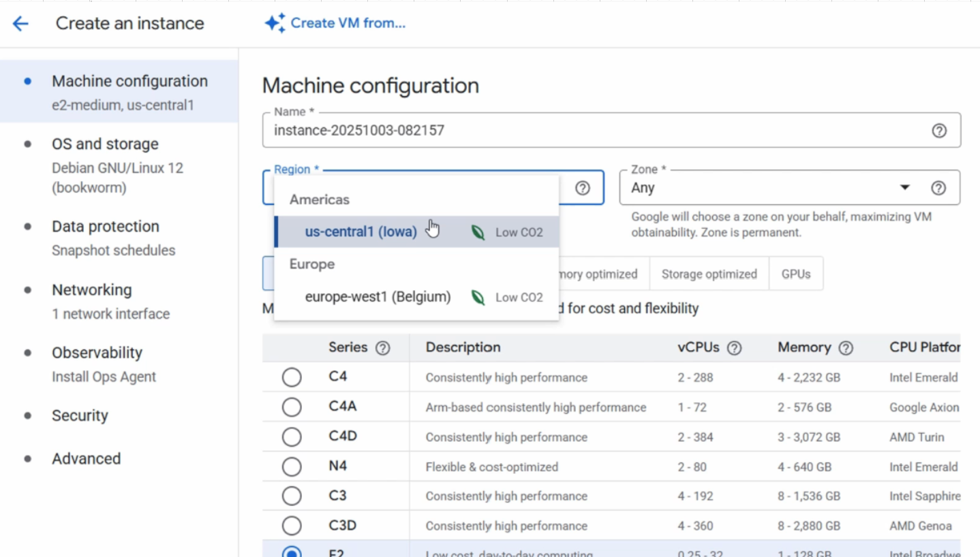Click Create VM from link
Viewport: 980px width, 557px height.
click(x=348, y=23)
